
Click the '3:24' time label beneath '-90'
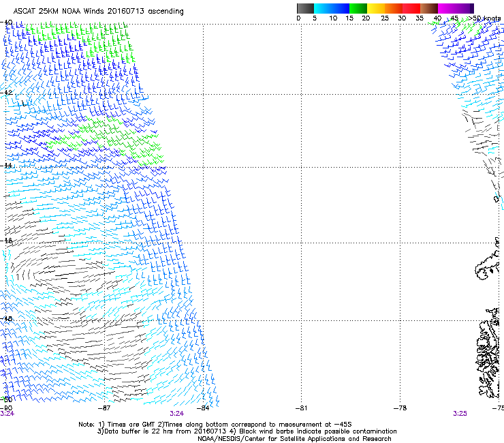(7, 414)
